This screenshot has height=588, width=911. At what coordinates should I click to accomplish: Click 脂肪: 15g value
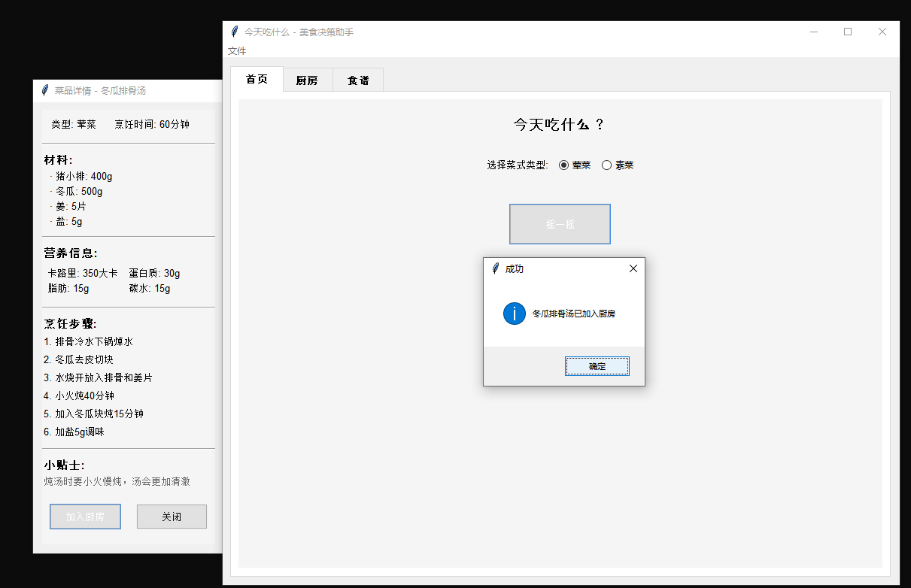coord(68,288)
